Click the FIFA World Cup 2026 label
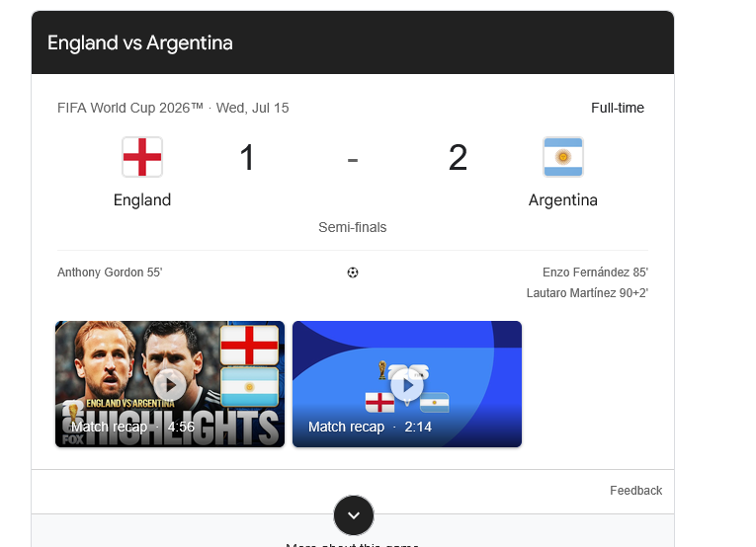The width and height of the screenshot is (756, 547). point(130,108)
